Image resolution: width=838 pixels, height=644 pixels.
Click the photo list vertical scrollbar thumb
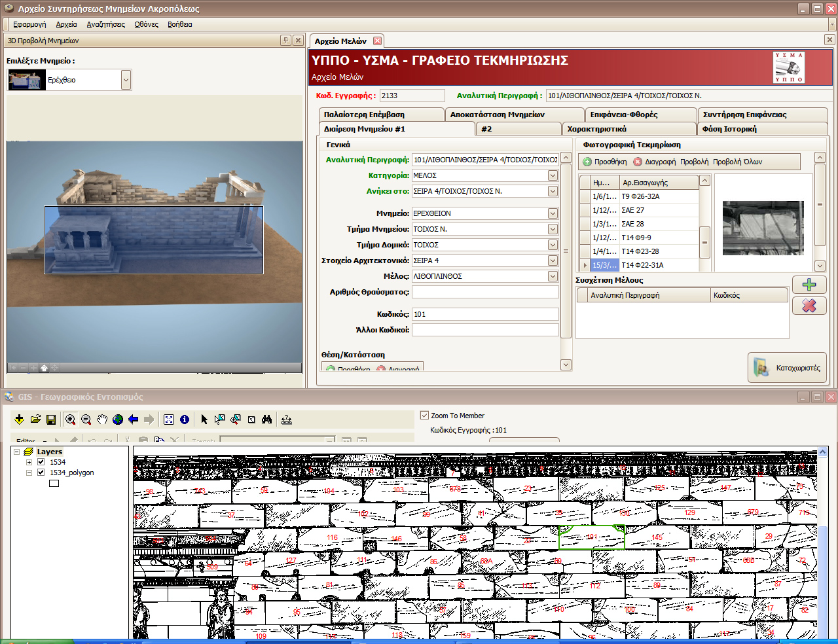pos(705,243)
